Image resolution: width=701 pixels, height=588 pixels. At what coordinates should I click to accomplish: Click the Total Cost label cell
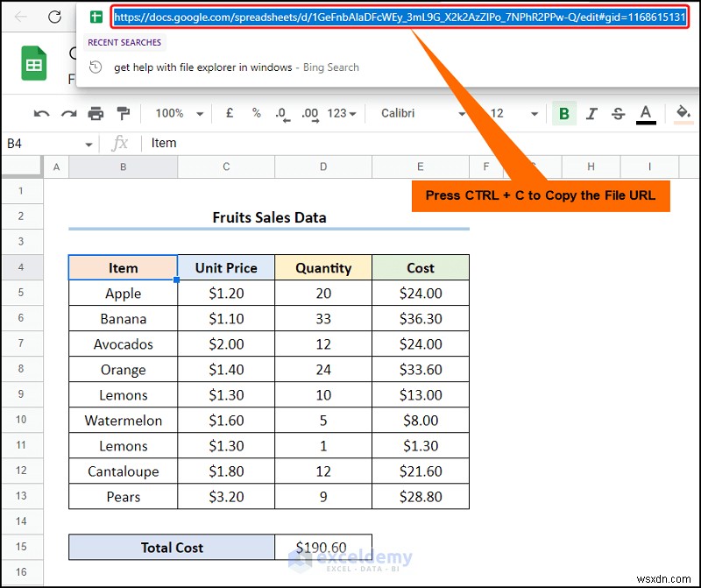click(x=172, y=548)
